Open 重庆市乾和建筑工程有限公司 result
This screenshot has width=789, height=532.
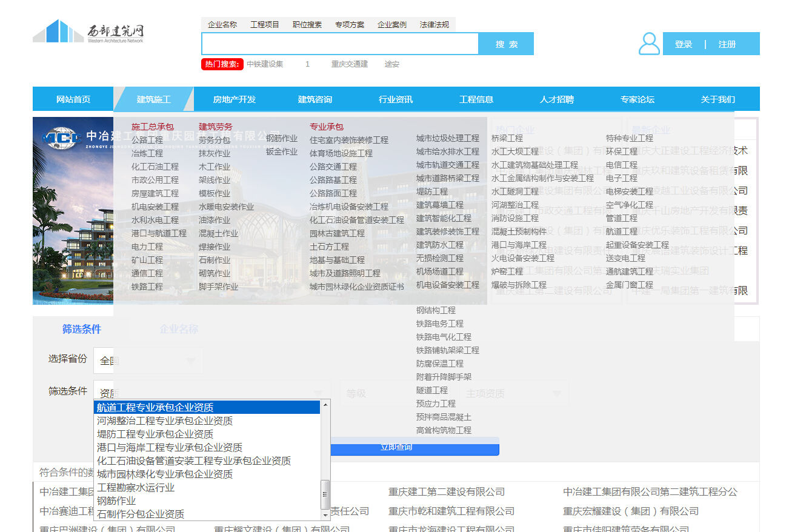pyautogui.click(x=451, y=511)
